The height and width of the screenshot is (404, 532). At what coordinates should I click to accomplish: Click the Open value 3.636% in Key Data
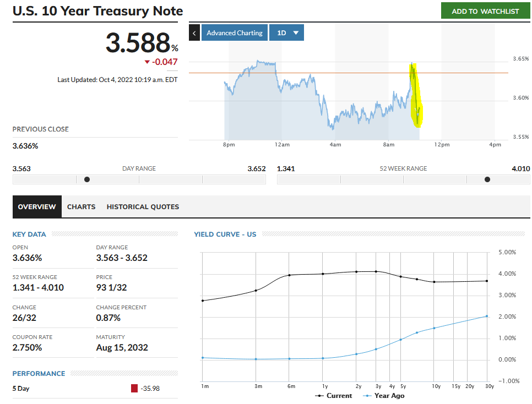pos(27,258)
